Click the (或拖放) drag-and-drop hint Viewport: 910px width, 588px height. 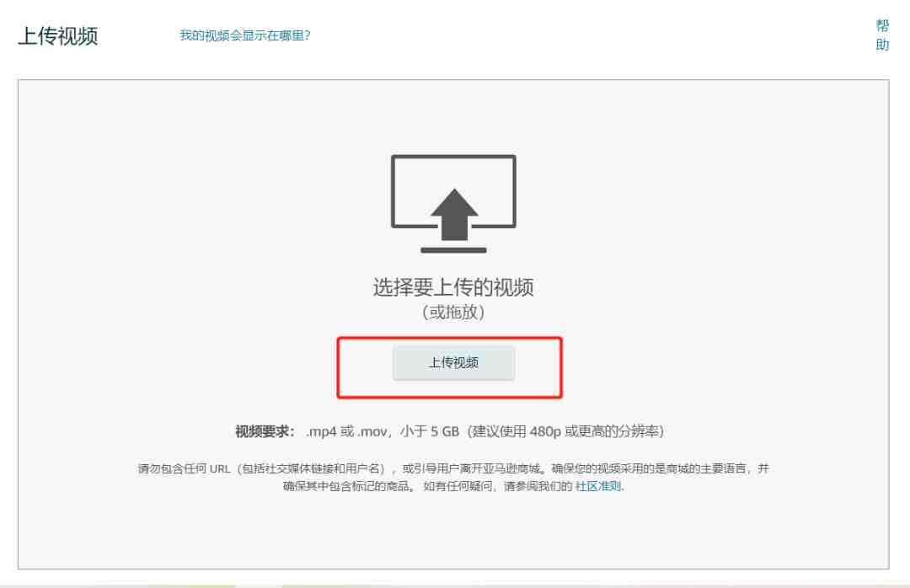coord(453,313)
